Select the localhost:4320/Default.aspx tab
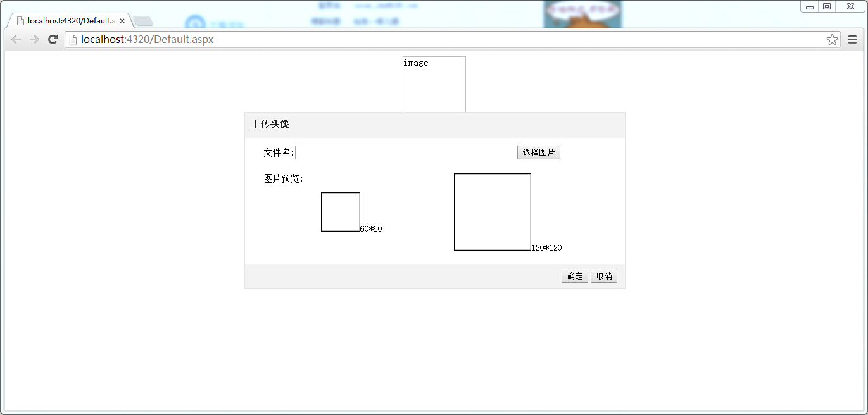The height and width of the screenshot is (415, 868). [x=70, y=21]
